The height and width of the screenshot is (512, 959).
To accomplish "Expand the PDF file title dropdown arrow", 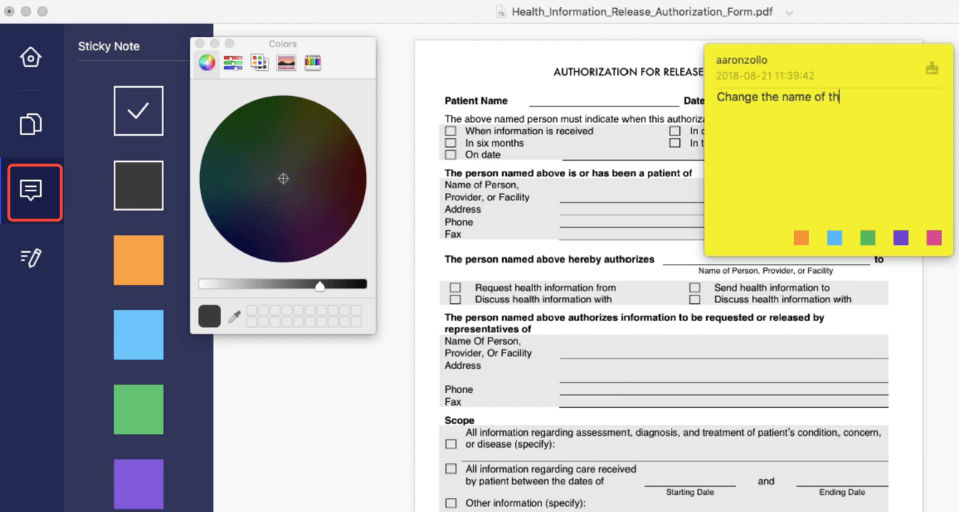I will (x=789, y=13).
